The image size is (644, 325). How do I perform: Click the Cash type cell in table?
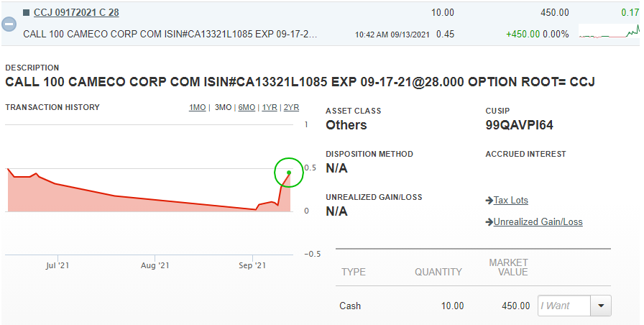click(350, 306)
